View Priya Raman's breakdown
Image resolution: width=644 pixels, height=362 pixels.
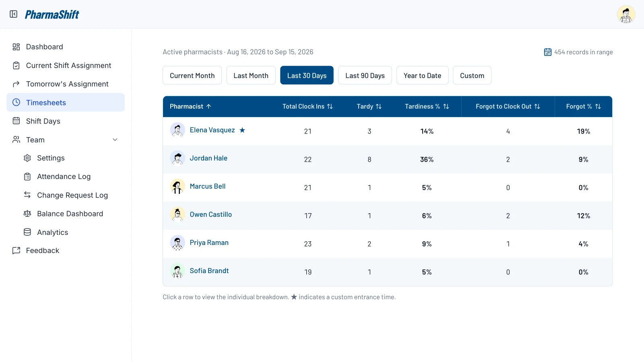(388, 244)
